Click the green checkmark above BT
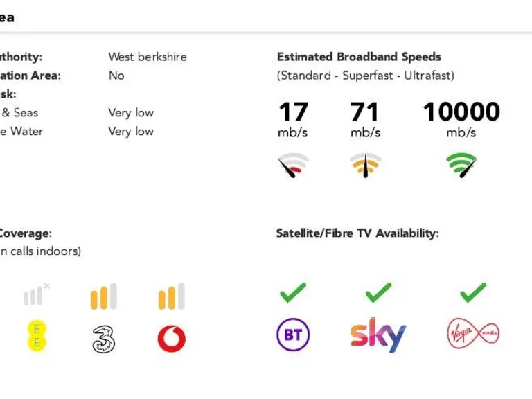This screenshot has width=532, height=399. point(293,293)
